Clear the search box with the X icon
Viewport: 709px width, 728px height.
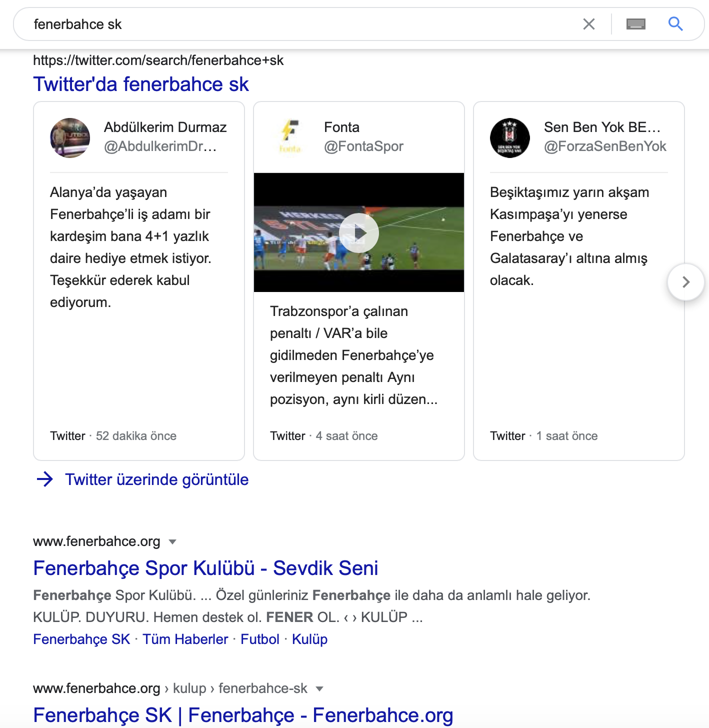589,24
